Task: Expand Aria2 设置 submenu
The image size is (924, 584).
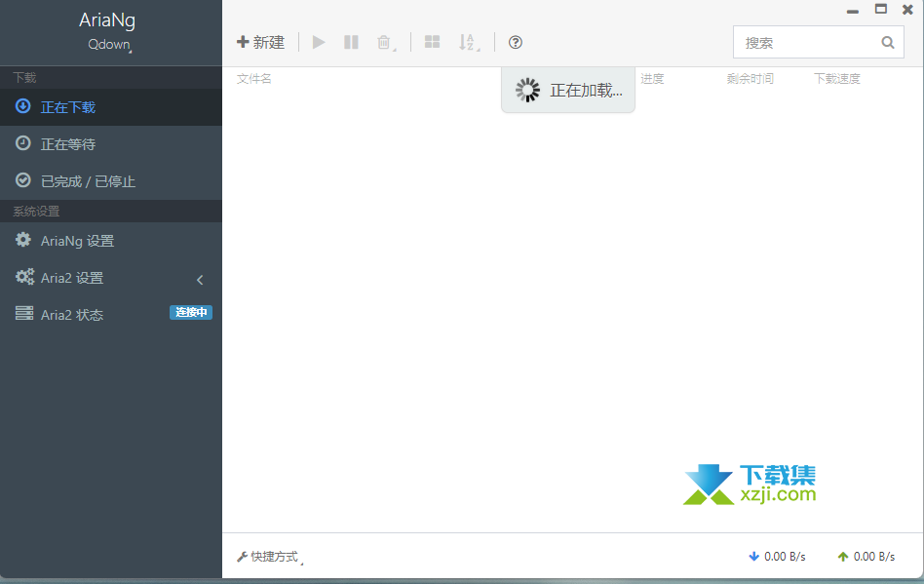Action: 111,278
